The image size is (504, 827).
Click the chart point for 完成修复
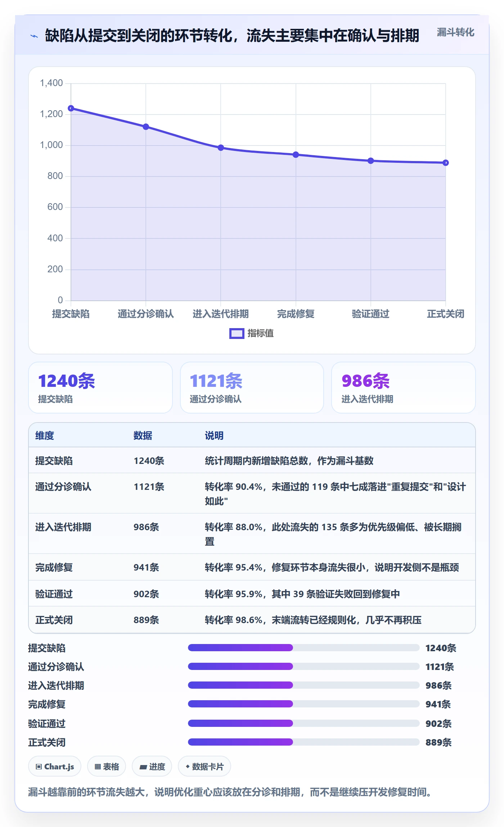pos(296,155)
